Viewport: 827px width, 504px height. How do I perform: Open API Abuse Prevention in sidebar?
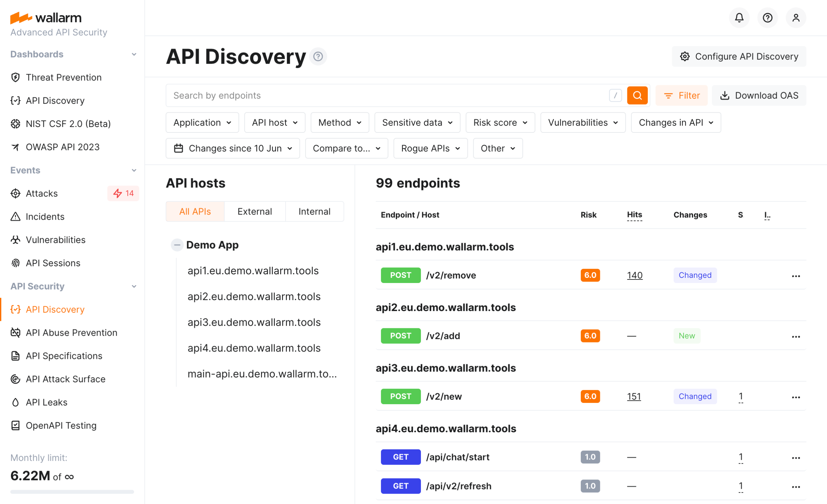click(71, 332)
